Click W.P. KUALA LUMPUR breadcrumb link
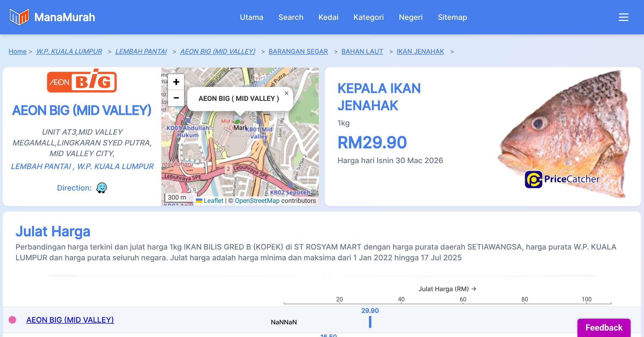 pyautogui.click(x=69, y=51)
